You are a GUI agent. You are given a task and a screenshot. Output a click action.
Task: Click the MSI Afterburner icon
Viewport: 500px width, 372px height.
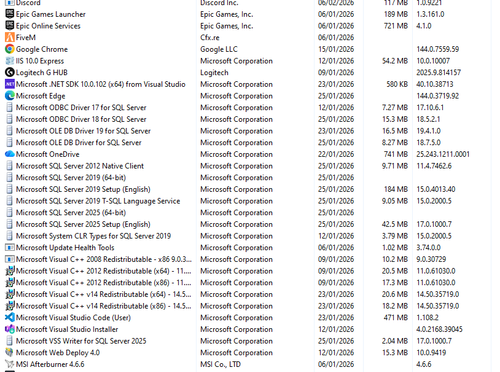[x=10, y=364]
